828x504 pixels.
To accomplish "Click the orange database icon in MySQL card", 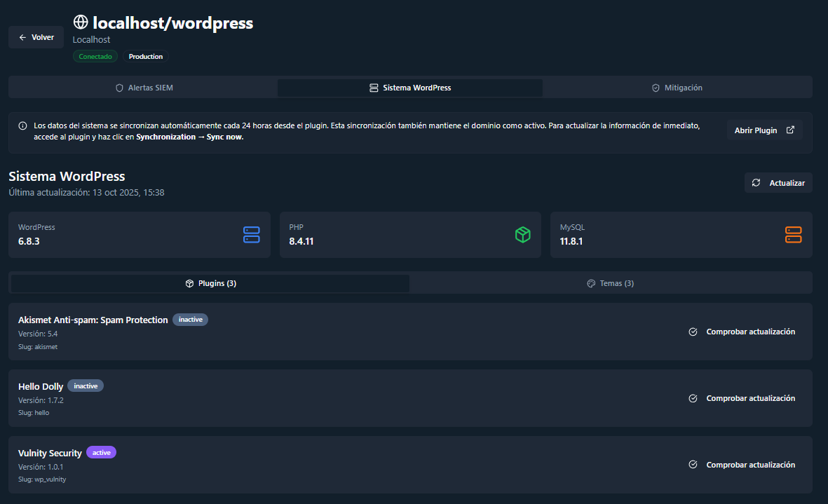I will [x=793, y=235].
